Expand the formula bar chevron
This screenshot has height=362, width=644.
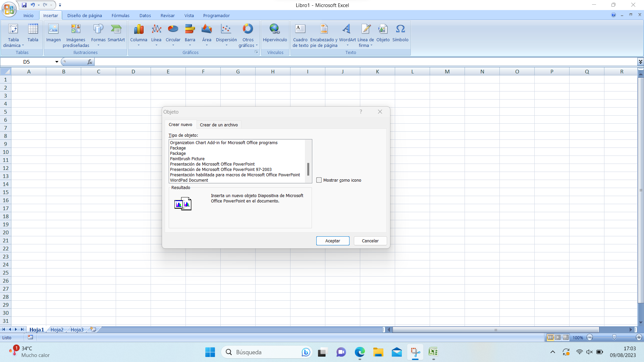click(x=640, y=62)
